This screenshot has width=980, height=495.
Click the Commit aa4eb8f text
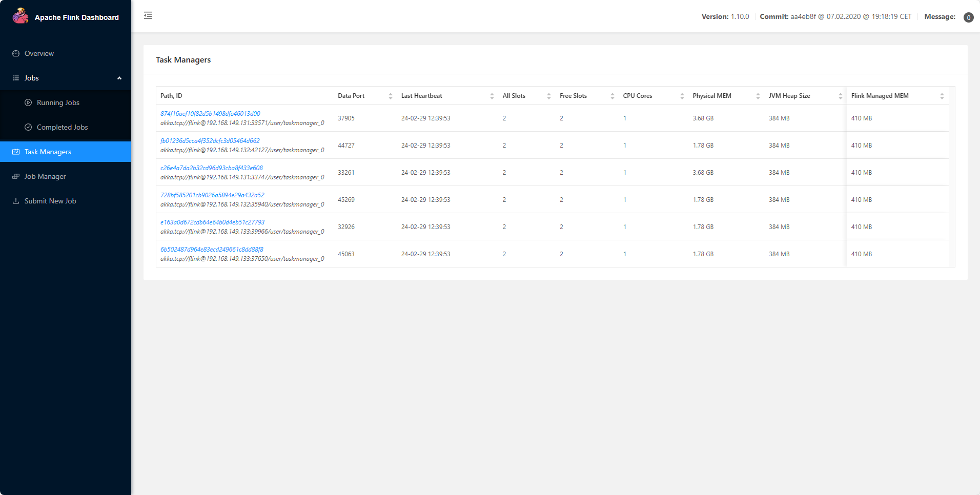coord(835,17)
